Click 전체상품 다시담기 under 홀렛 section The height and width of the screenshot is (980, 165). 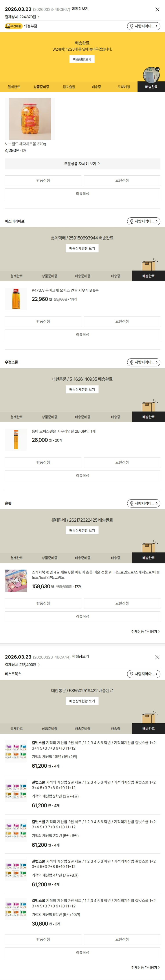pyautogui.click(x=145, y=632)
